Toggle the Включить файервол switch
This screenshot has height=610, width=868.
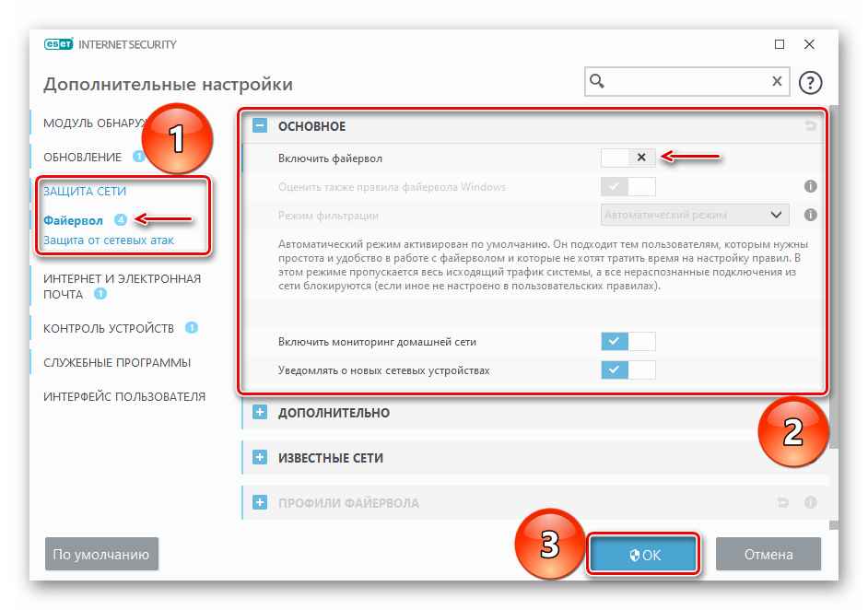point(628,158)
